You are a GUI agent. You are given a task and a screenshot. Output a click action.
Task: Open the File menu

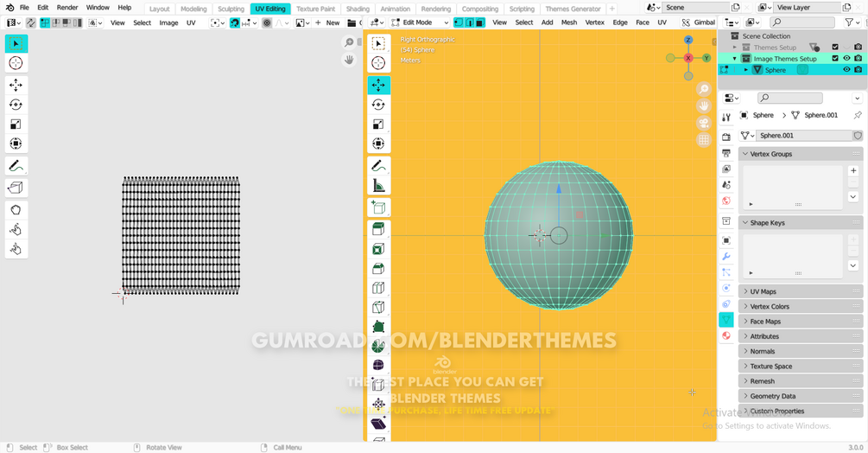coord(24,8)
